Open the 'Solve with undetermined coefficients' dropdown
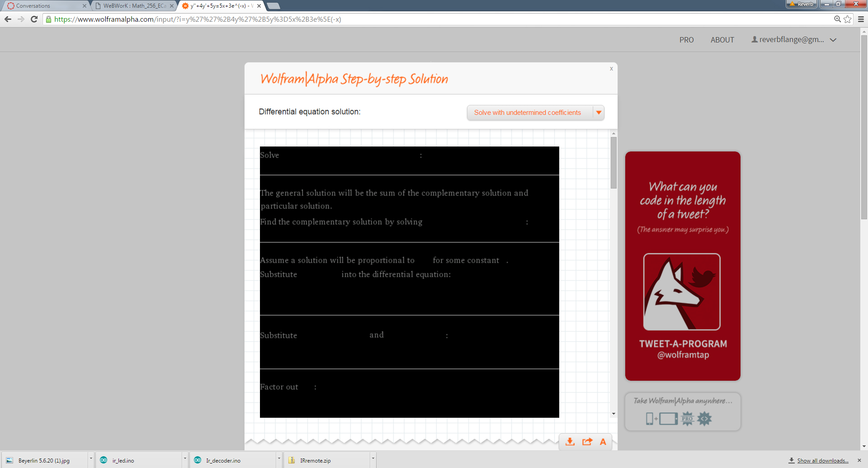868x468 pixels. pyautogui.click(x=535, y=113)
